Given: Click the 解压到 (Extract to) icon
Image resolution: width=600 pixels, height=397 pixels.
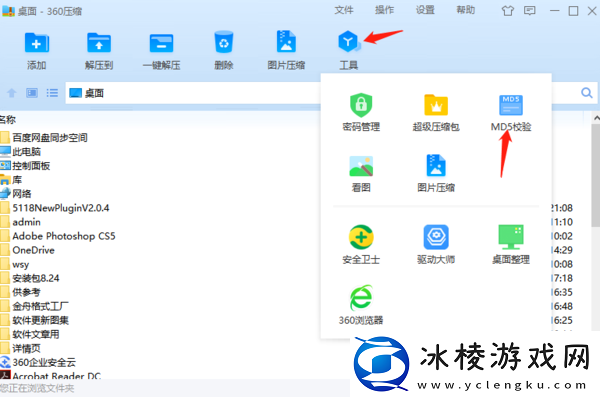Looking at the screenshot, I should pos(99,43).
